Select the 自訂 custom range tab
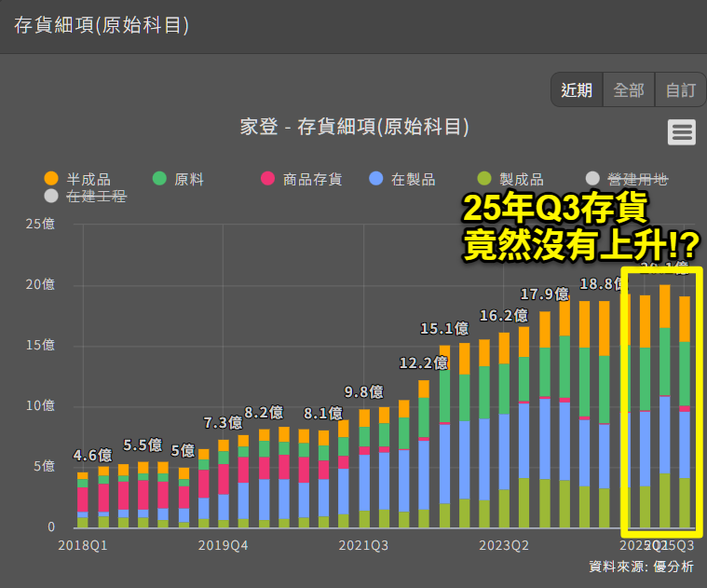Image resolution: width=707 pixels, height=588 pixels. [680, 89]
